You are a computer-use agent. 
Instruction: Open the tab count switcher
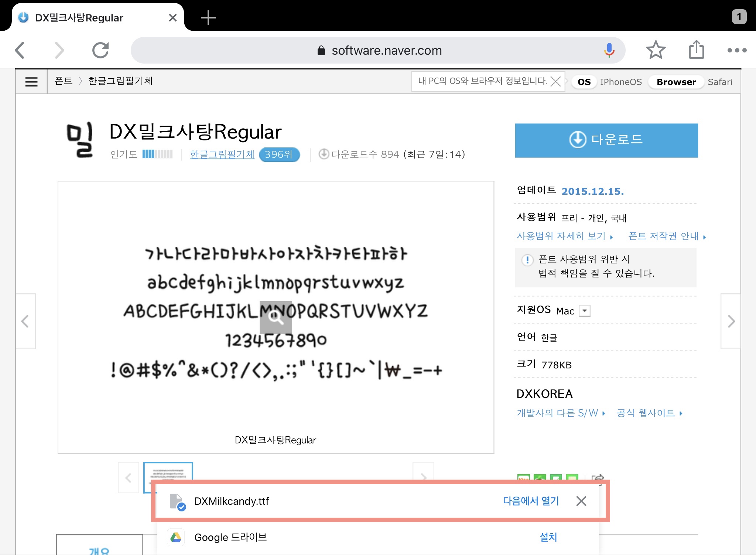point(739,17)
